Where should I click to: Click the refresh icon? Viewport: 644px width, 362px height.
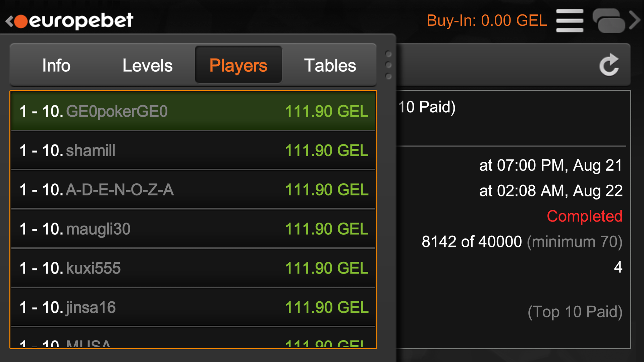pyautogui.click(x=609, y=65)
